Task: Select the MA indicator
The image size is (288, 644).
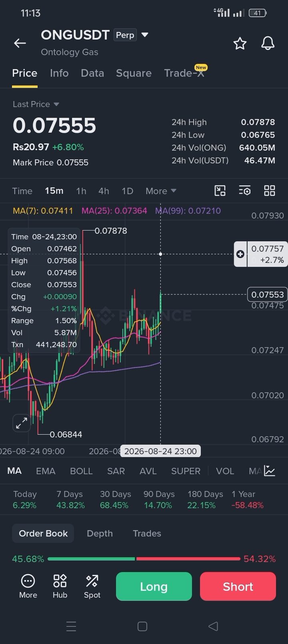Action: pyautogui.click(x=14, y=471)
